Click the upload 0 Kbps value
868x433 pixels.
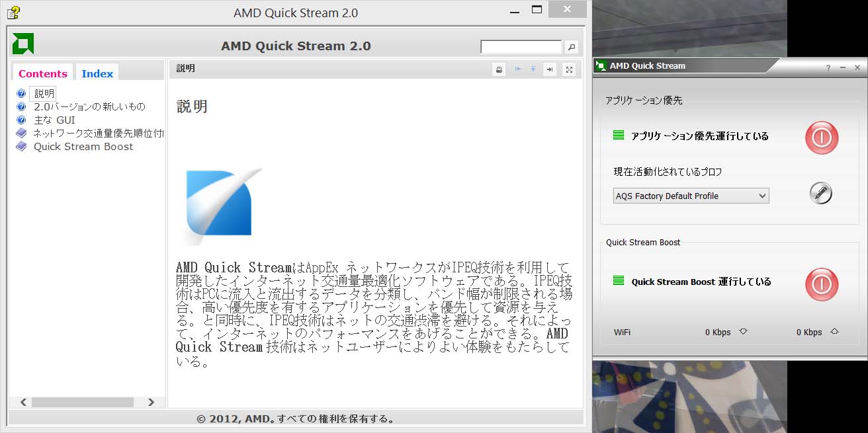[809, 332]
